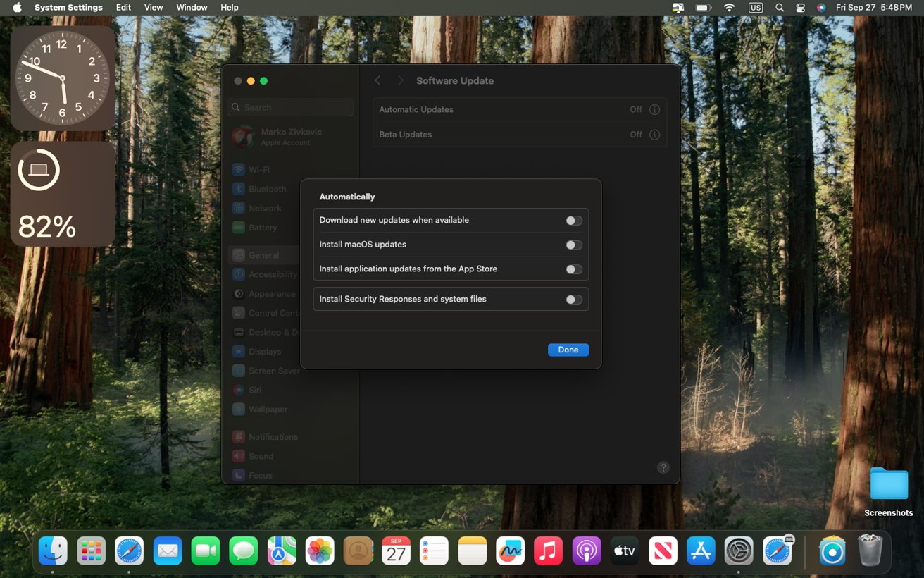
Task: Open Music from the Dock
Action: pyautogui.click(x=548, y=551)
